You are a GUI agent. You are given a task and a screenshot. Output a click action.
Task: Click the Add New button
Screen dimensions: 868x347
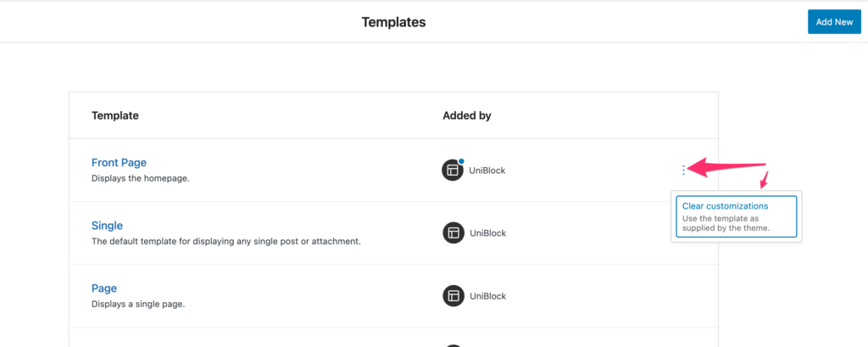pyautogui.click(x=834, y=21)
